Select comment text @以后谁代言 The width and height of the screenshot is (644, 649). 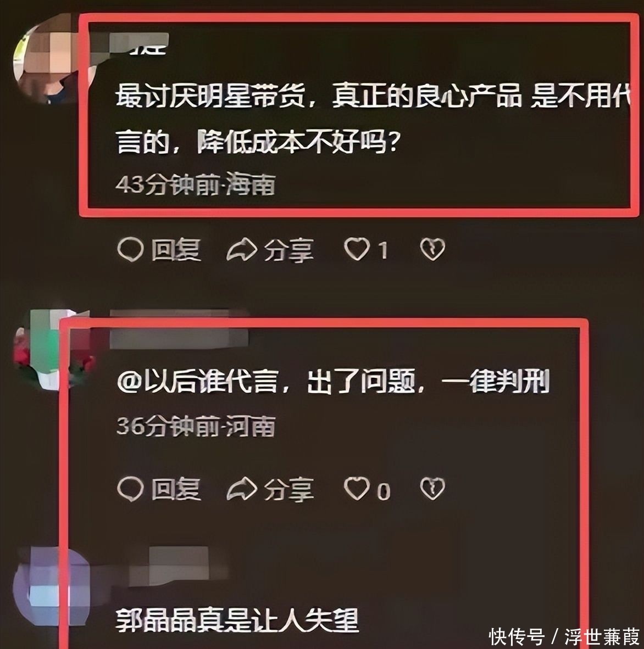[x=334, y=381]
